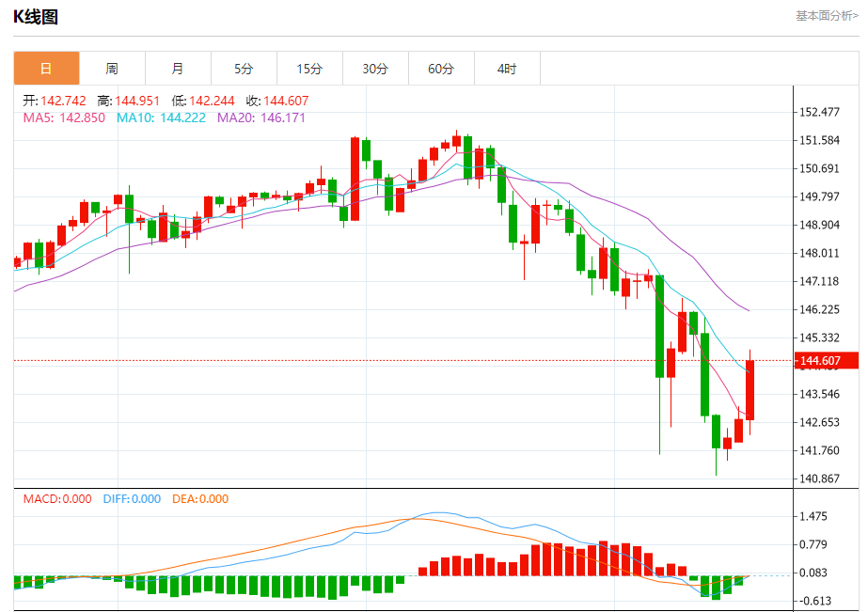Click the 145.332 price axis label
868x612 pixels.
819,337
